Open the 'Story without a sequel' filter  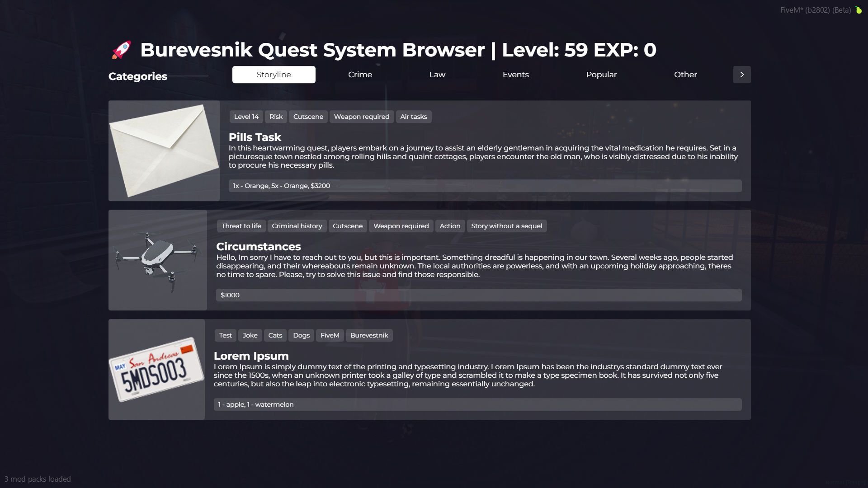[x=506, y=226]
